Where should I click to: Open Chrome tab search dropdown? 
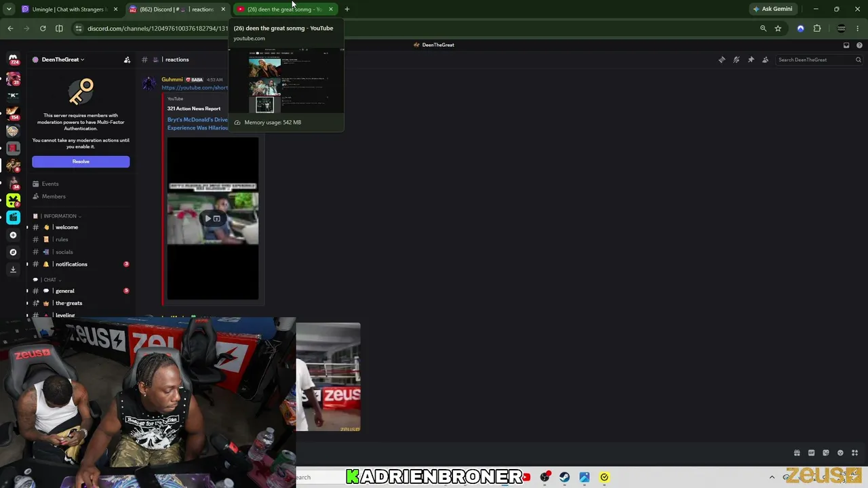click(x=9, y=9)
